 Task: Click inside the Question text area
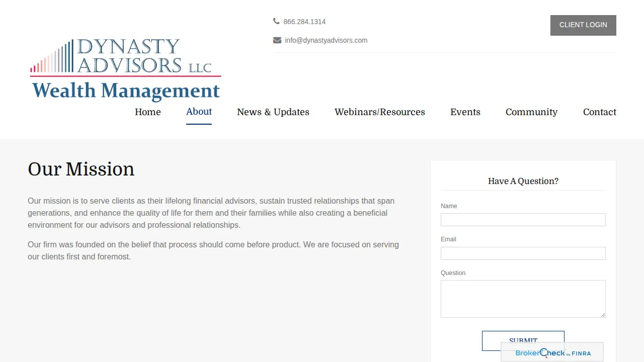tap(523, 299)
